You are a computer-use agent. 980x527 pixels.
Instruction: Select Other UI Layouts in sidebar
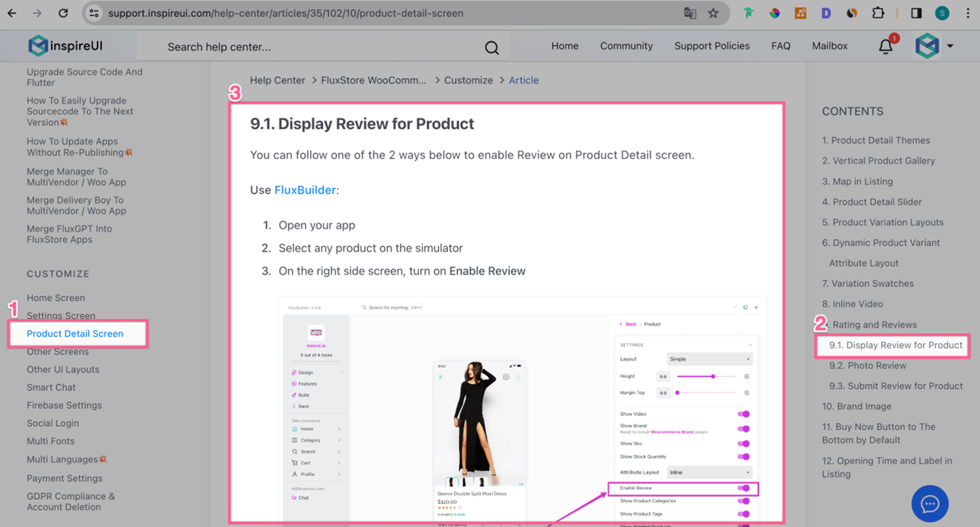(x=62, y=370)
